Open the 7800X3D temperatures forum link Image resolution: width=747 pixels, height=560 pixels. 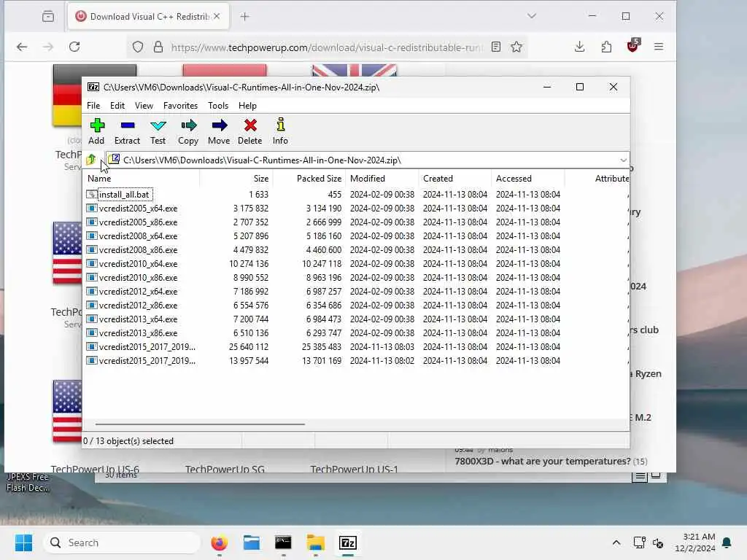543,461
